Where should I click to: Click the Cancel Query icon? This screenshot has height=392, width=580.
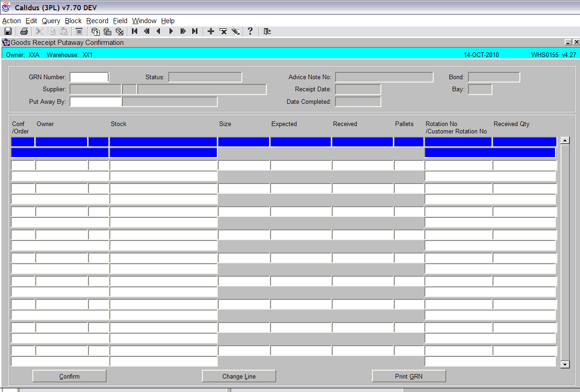(120, 32)
